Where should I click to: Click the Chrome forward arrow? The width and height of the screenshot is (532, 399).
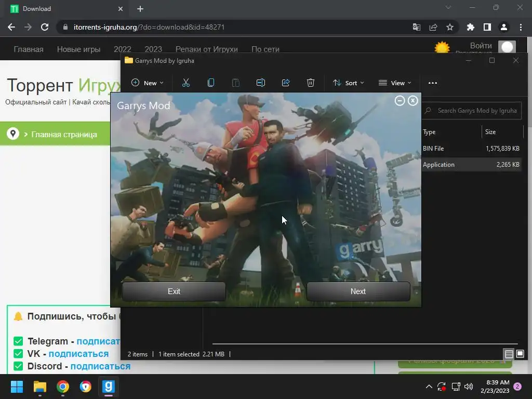28,27
